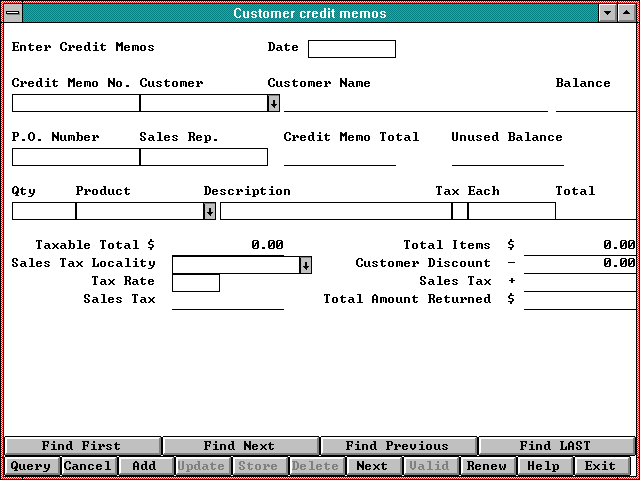
Task: Click the Add button
Action: coord(144,466)
